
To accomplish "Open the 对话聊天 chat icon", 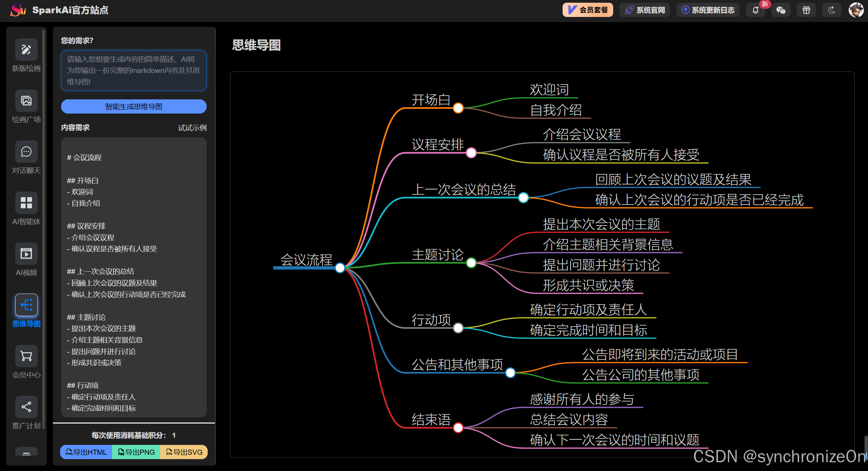I will tap(26, 152).
